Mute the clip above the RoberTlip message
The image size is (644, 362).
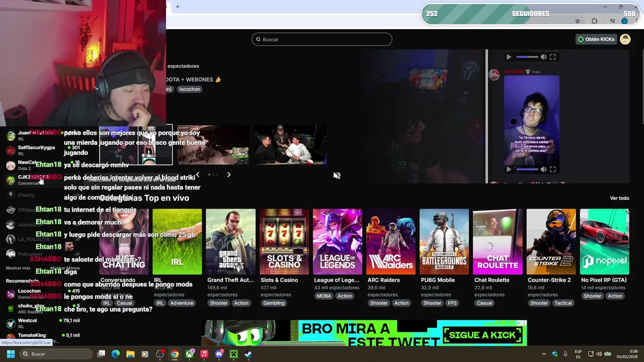point(543,57)
